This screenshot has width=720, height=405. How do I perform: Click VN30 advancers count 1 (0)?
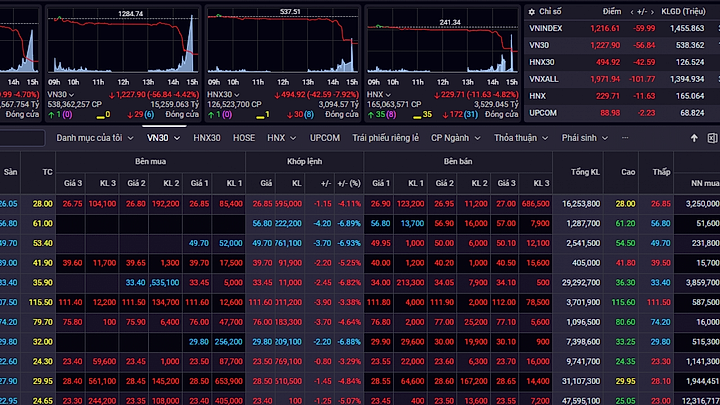point(60,115)
